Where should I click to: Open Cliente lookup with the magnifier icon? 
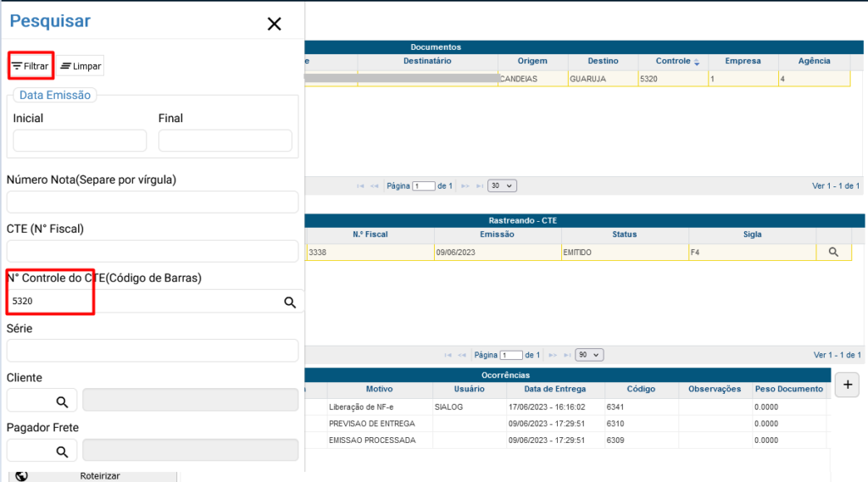[62, 402]
